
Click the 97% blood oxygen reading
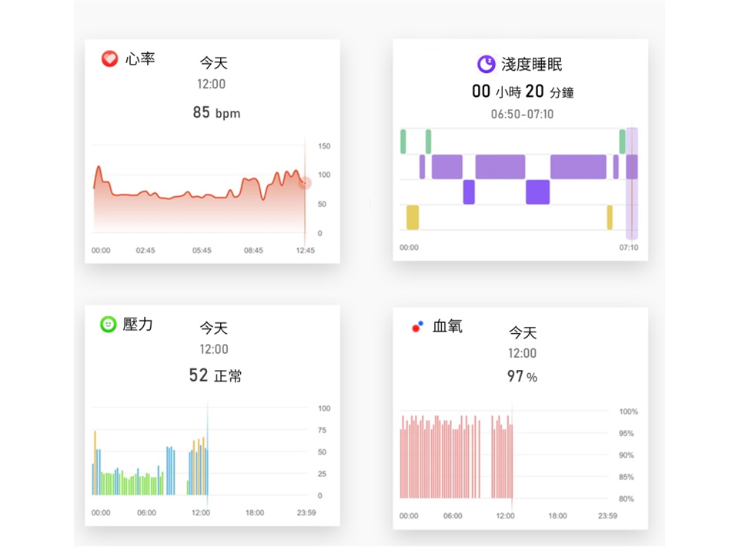coord(522,376)
